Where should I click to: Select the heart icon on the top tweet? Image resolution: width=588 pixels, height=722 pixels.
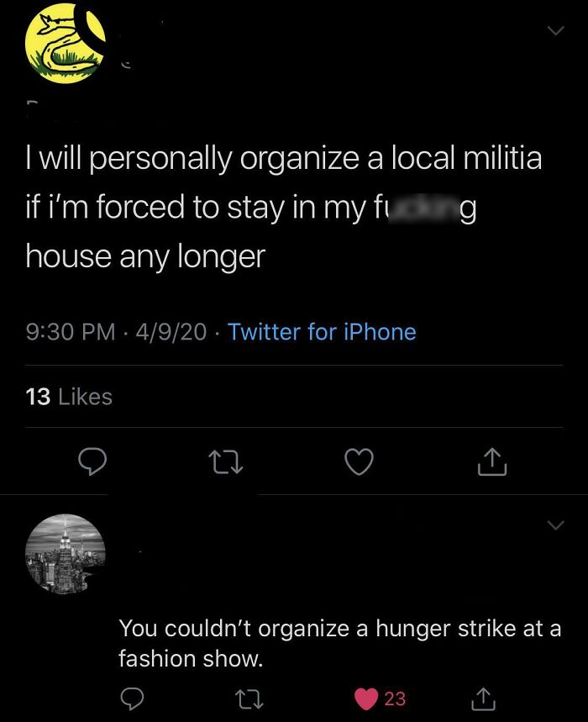point(361,464)
